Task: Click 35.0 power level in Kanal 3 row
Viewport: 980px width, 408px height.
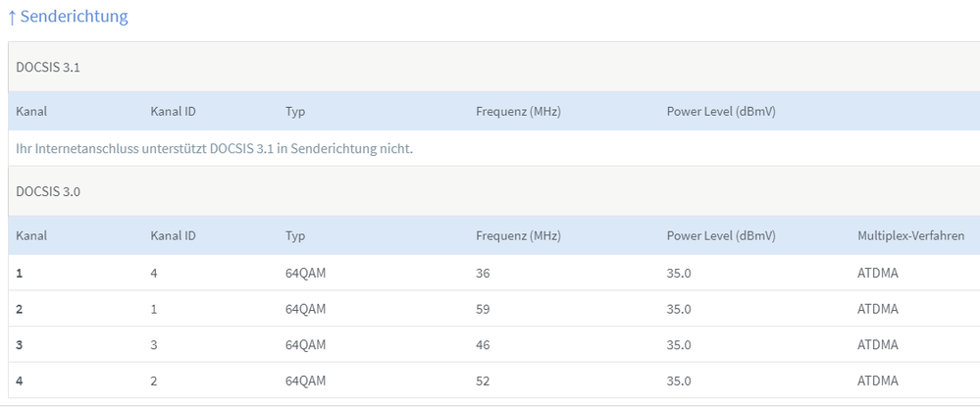Action: (679, 345)
